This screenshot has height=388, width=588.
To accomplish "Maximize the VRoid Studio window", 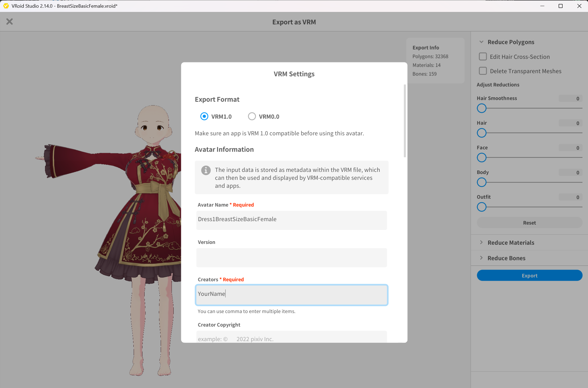I will tap(560, 6).
